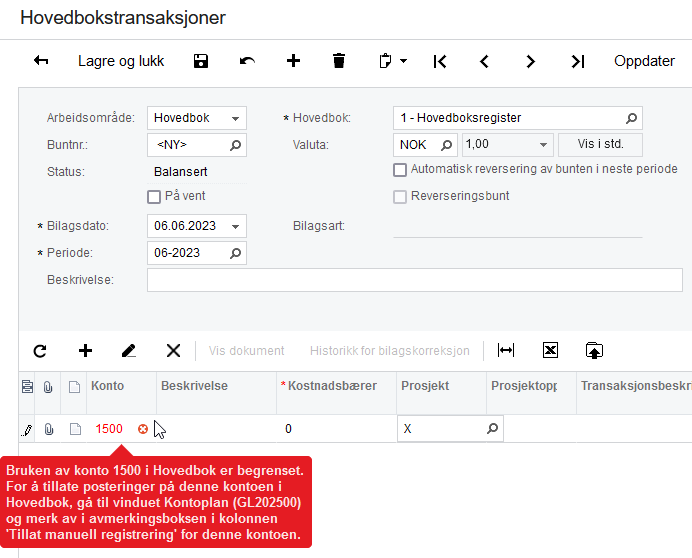Click the undo arrow icon
This screenshot has height=558, width=692.
coord(247,61)
